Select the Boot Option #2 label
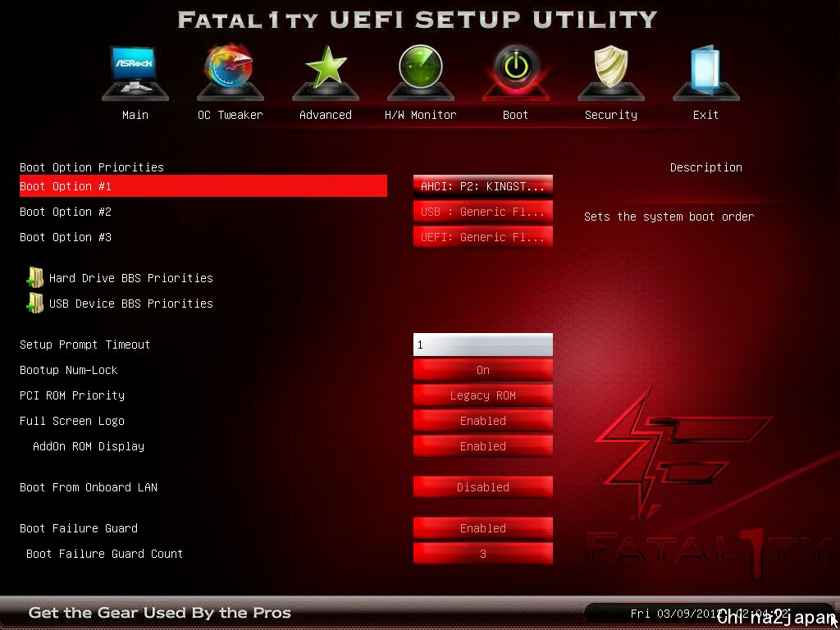Image resolution: width=840 pixels, height=630 pixels. [66, 212]
